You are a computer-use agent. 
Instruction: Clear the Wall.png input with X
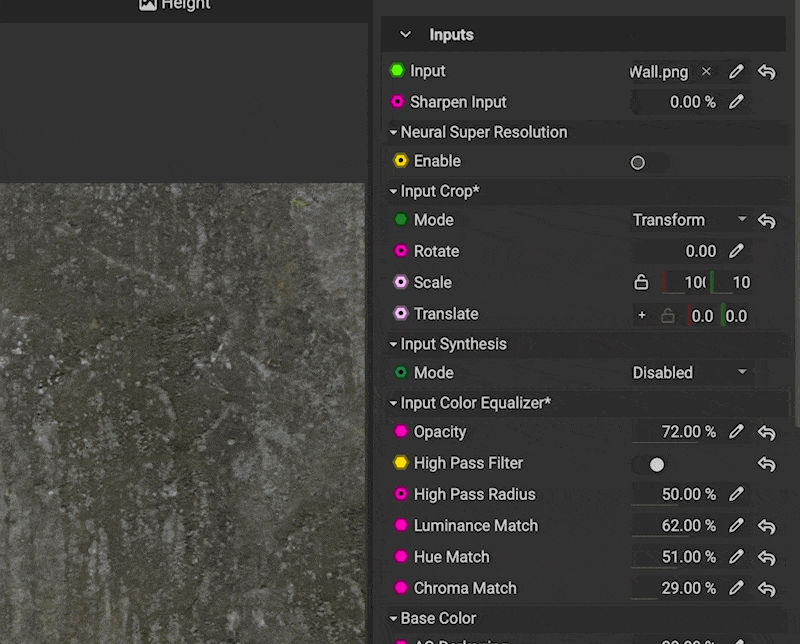(x=706, y=72)
